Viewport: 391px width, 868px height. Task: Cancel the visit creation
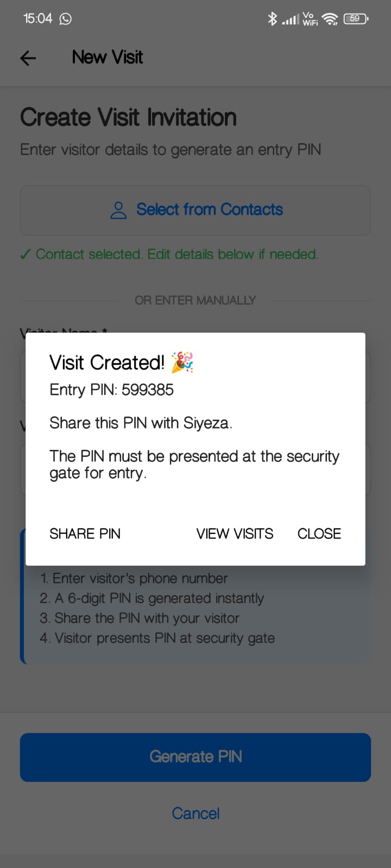(x=195, y=813)
